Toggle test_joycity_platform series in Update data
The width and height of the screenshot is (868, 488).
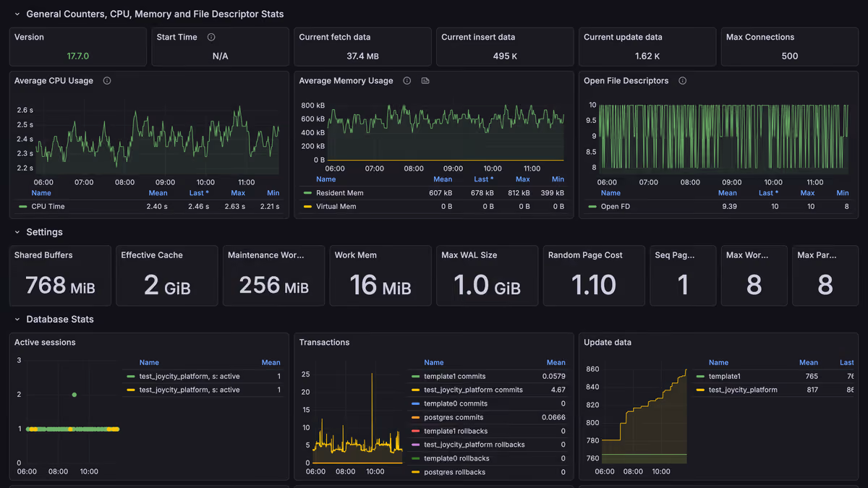pos(743,390)
